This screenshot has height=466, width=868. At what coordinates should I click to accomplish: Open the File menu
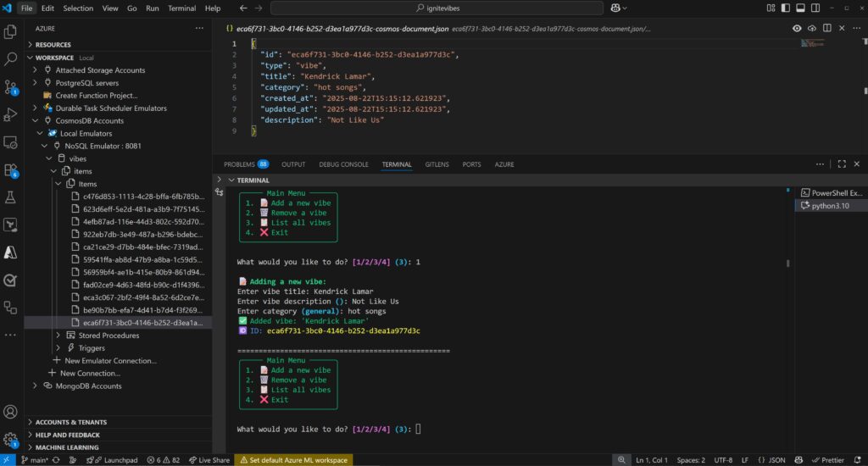(x=26, y=8)
